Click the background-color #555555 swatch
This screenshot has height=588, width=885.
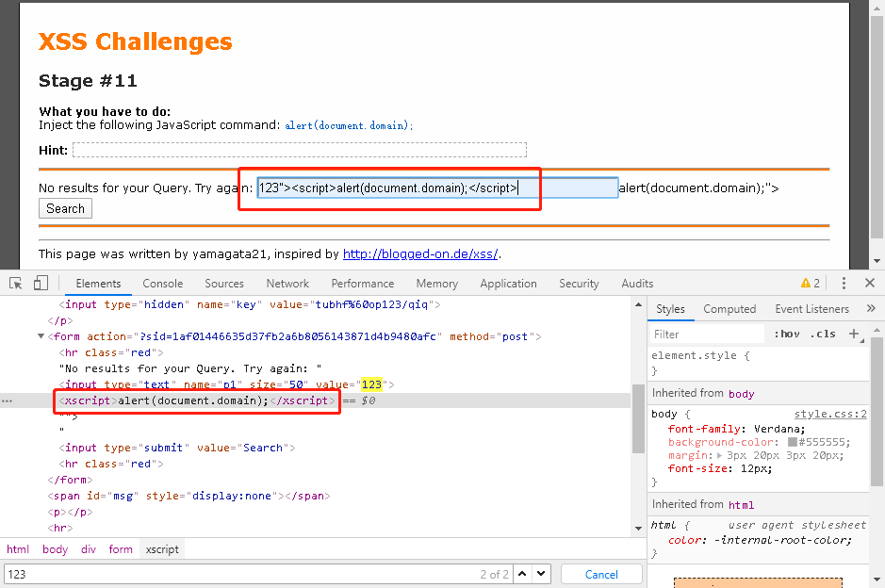coord(793,442)
